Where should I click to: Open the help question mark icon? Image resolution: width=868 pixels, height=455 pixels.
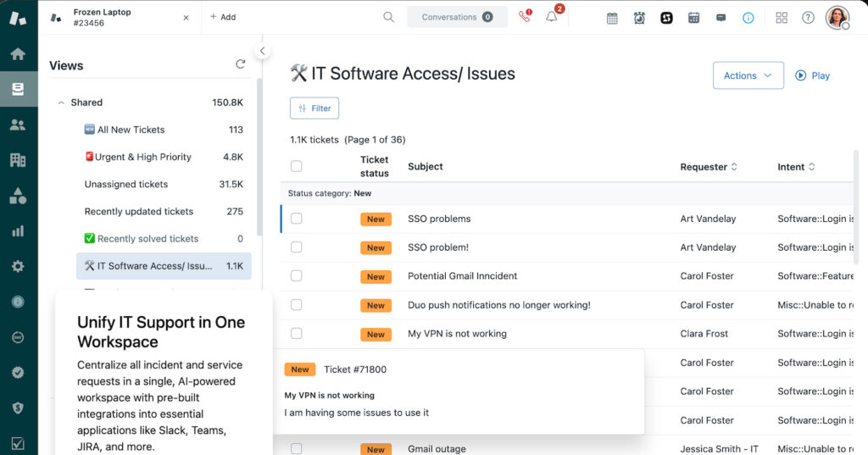[x=808, y=18]
